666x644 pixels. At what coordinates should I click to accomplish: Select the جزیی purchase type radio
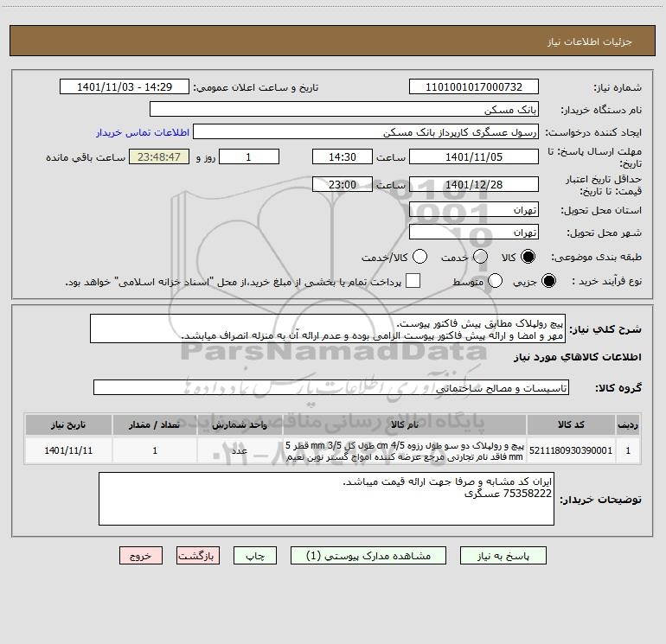point(548,281)
